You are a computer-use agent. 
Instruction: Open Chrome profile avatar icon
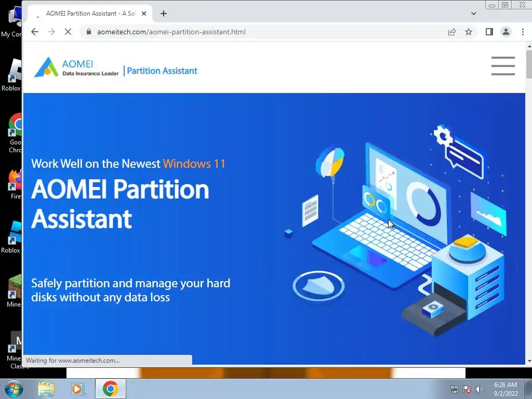[x=506, y=32]
